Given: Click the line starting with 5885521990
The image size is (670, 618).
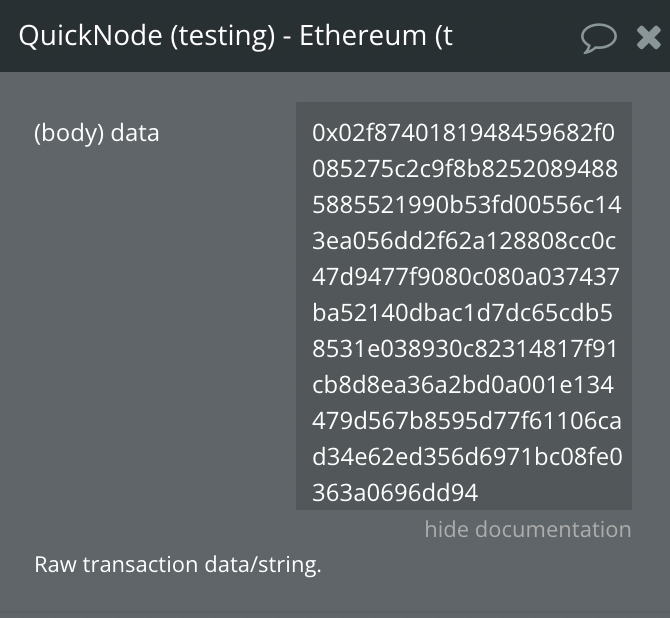Looking at the screenshot, I should pyautogui.click(x=467, y=204).
